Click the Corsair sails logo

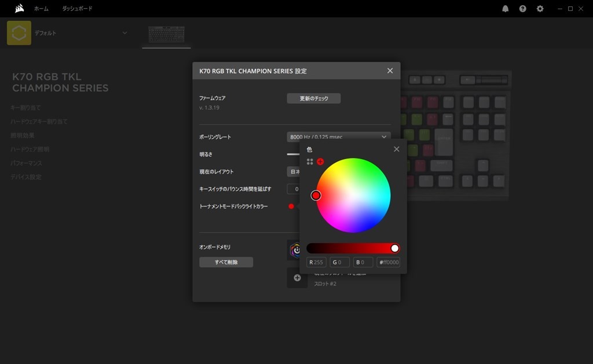(x=19, y=8)
